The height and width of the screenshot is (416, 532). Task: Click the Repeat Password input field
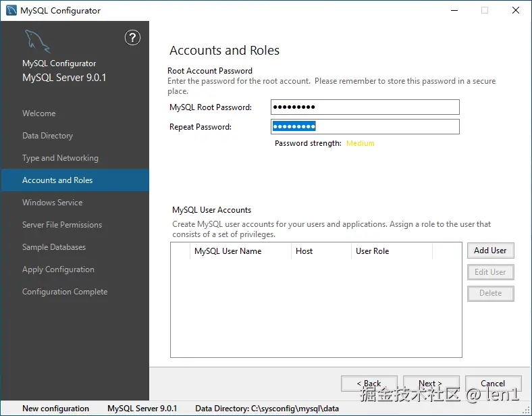pos(365,127)
